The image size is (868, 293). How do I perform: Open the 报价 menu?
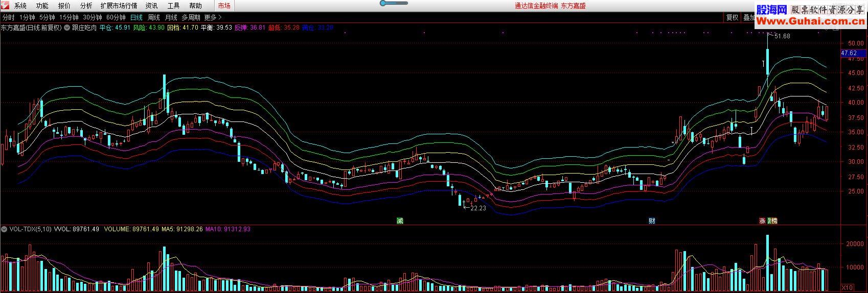[64, 6]
